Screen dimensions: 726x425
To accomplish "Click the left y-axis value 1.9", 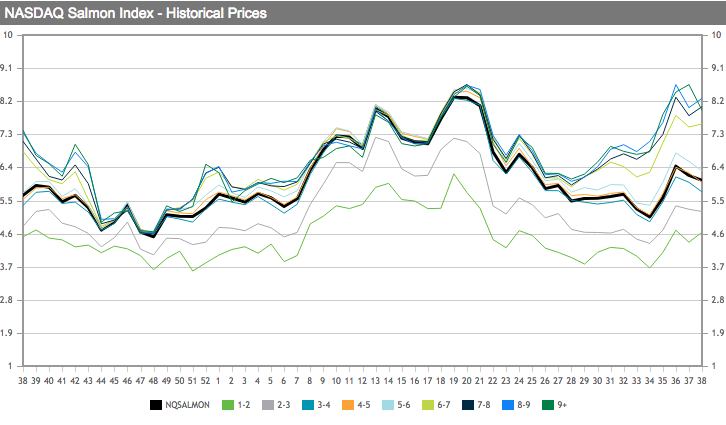I will (x=6, y=333).
